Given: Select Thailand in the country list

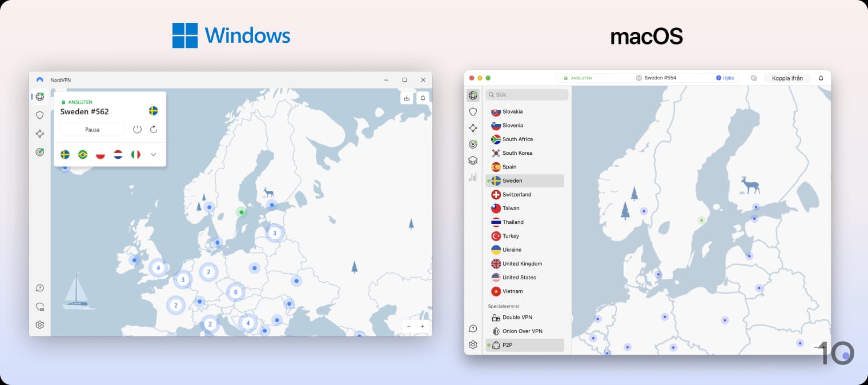Looking at the screenshot, I should [x=525, y=222].
